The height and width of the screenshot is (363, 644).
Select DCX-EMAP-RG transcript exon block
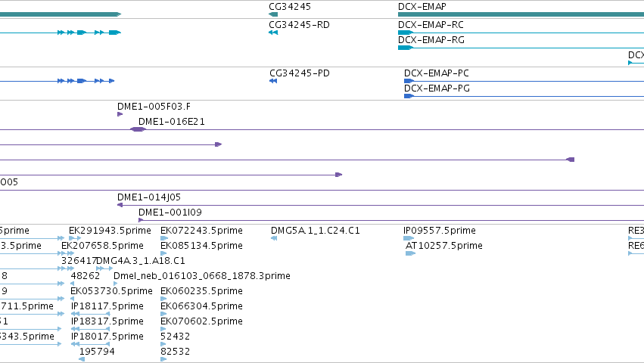point(406,48)
